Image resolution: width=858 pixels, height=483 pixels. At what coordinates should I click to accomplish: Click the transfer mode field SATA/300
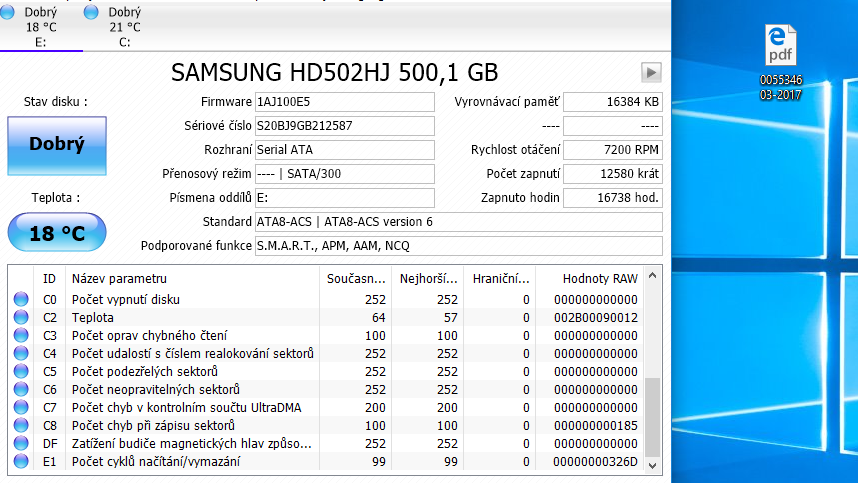coord(345,174)
